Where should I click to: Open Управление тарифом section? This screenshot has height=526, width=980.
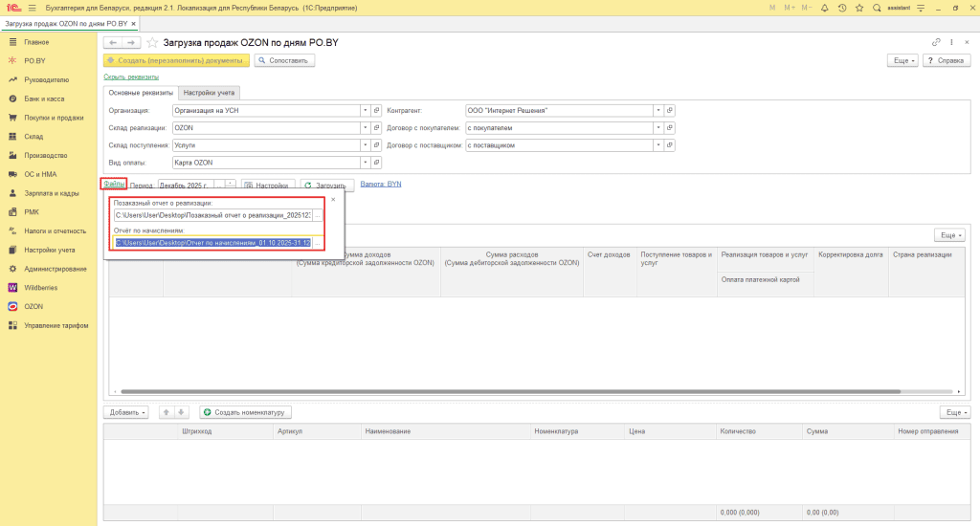56,325
